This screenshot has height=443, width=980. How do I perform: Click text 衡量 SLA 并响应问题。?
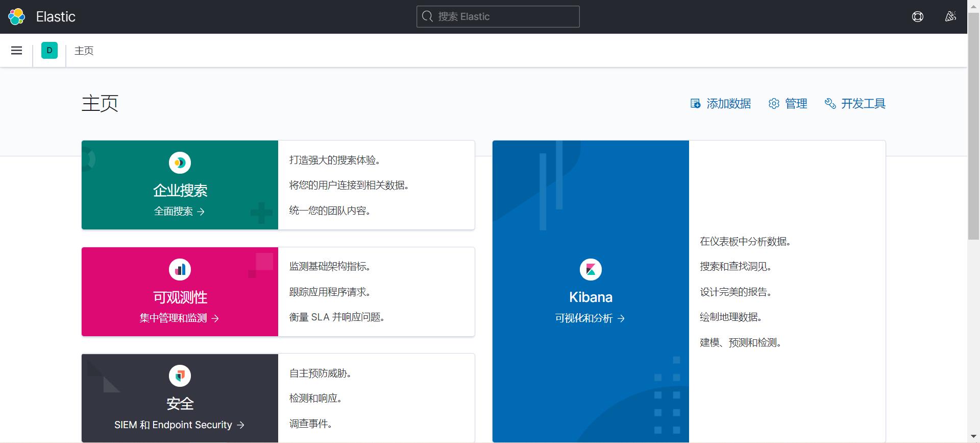click(x=337, y=317)
